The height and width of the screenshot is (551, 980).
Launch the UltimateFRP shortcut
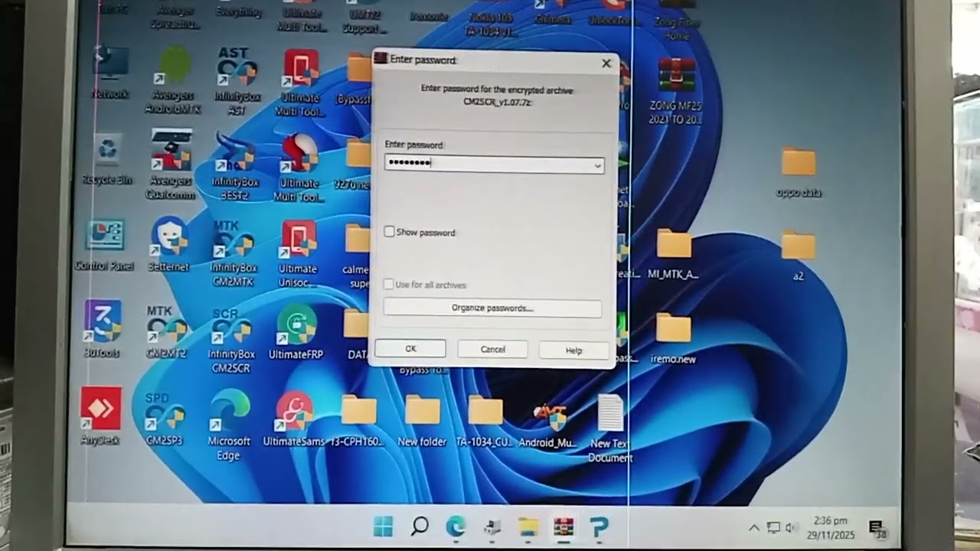tap(296, 332)
